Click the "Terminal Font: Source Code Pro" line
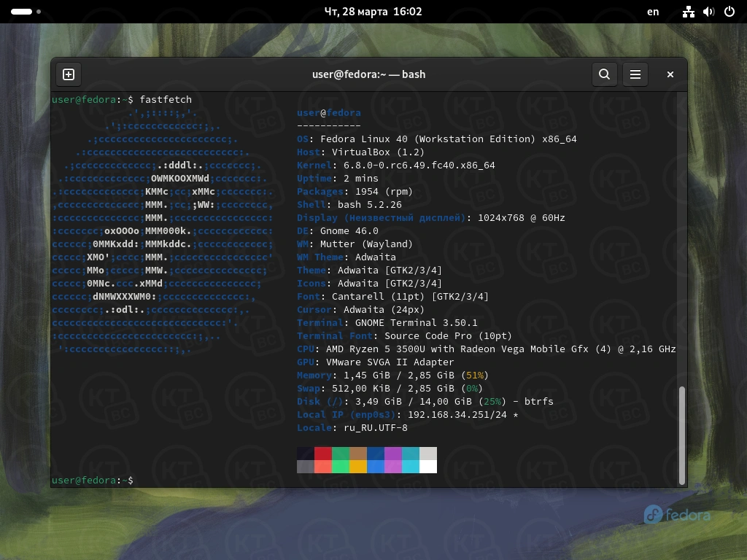 404,335
